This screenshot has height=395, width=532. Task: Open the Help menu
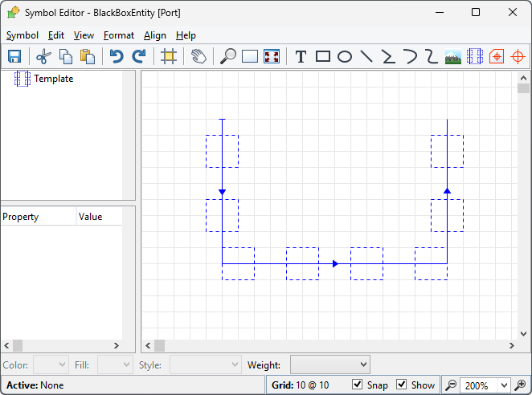[x=186, y=35]
